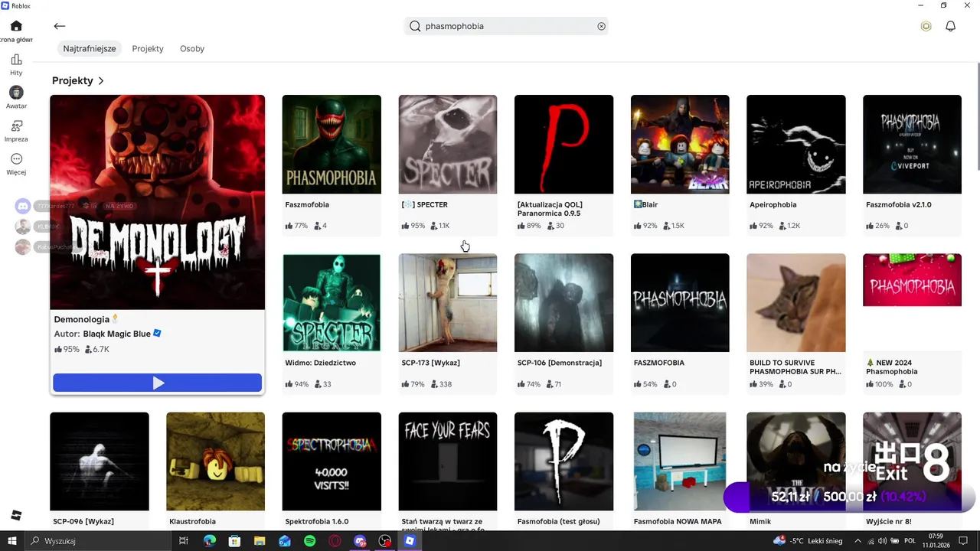Click the Discord overlay icon
This screenshot has height=551, width=980.
[x=23, y=206]
